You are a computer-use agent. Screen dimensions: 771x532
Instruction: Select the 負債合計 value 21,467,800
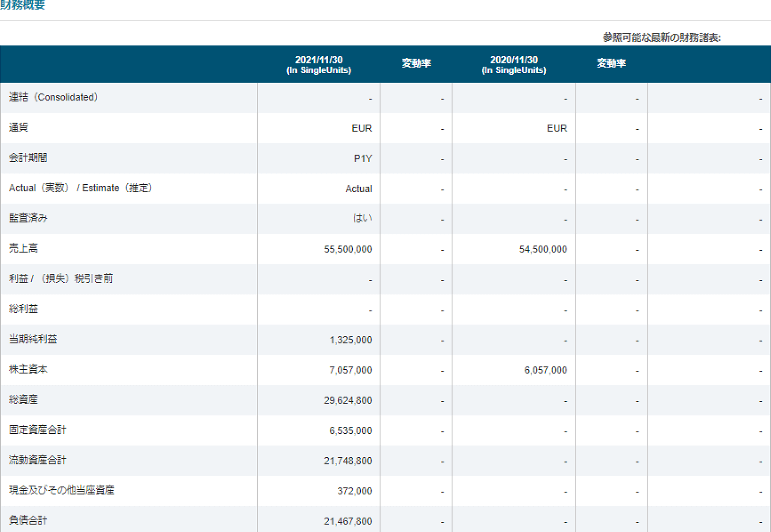click(348, 521)
